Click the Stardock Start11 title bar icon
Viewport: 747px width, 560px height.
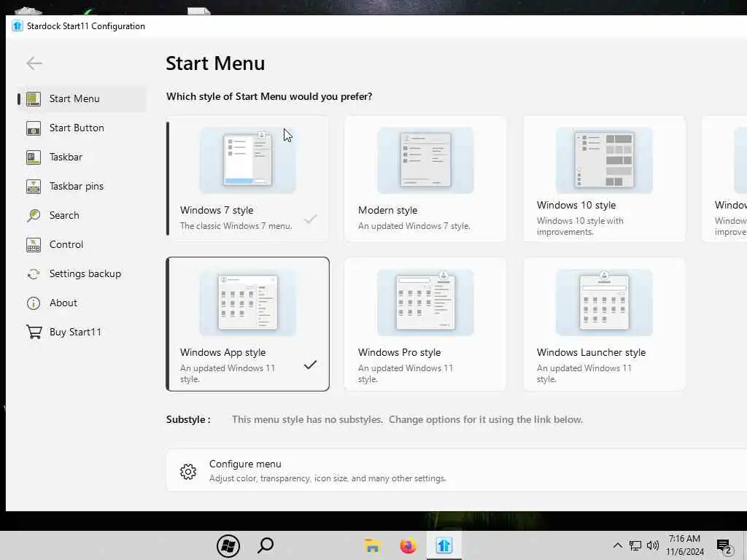point(18,26)
